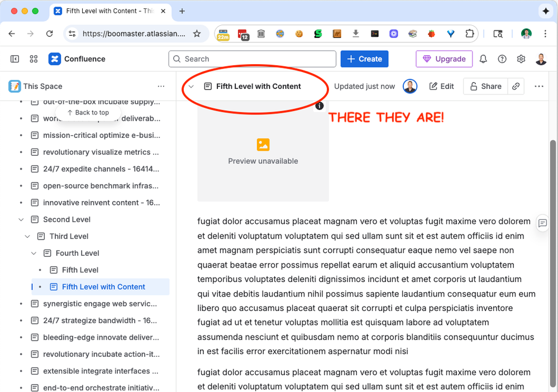Click the notifications bell icon
This screenshot has width=558, height=392.
click(x=483, y=59)
